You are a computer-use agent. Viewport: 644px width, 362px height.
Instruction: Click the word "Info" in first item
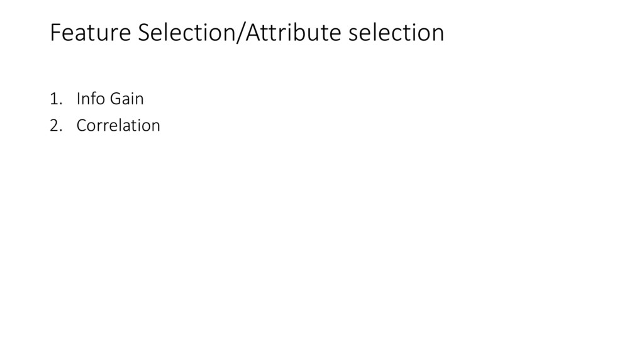point(91,99)
